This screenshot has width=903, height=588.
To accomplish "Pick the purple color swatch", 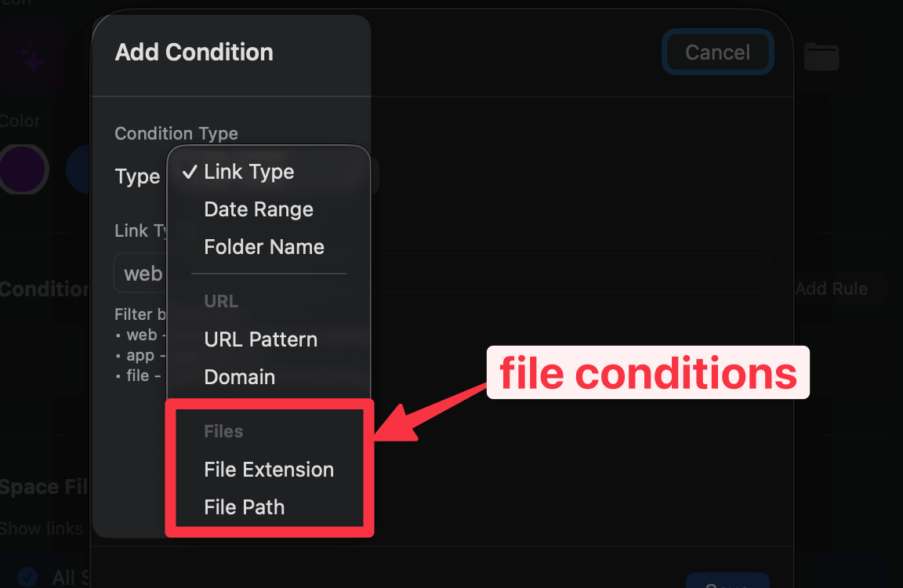I will click(23, 169).
